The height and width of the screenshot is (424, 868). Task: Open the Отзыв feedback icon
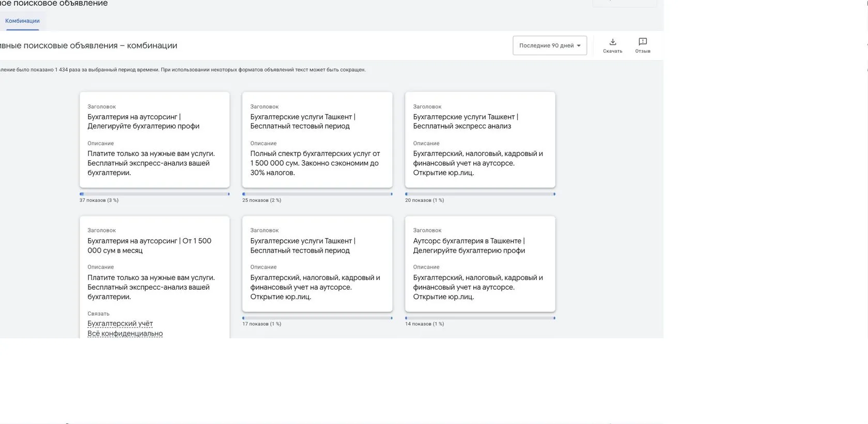pos(643,45)
